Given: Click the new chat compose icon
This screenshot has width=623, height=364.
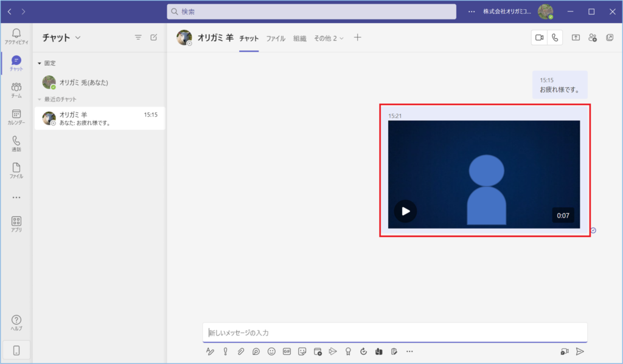Looking at the screenshot, I should point(154,38).
